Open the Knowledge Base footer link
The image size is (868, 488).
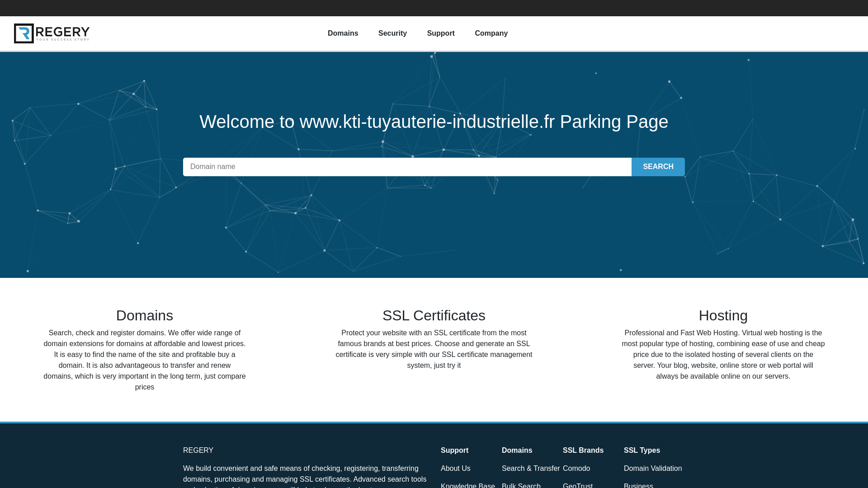(467, 485)
